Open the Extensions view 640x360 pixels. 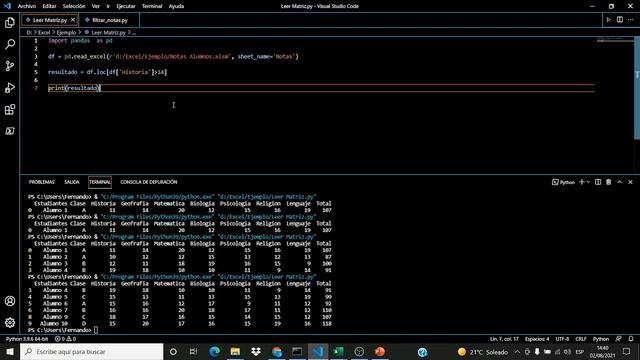click(x=10, y=109)
